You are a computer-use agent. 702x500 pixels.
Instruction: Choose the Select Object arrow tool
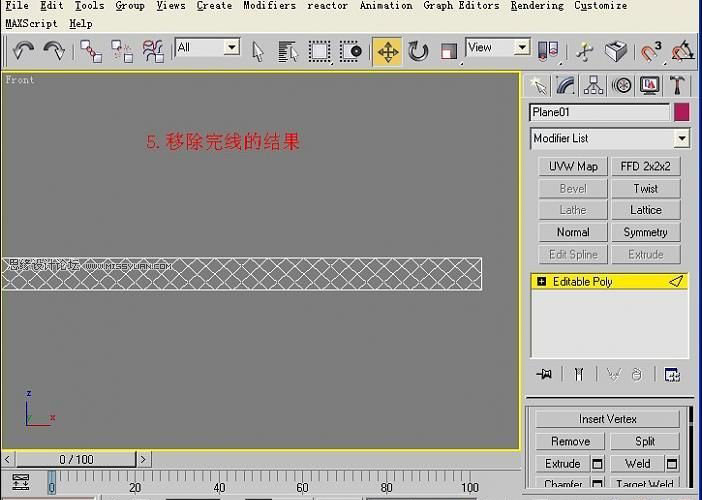258,51
